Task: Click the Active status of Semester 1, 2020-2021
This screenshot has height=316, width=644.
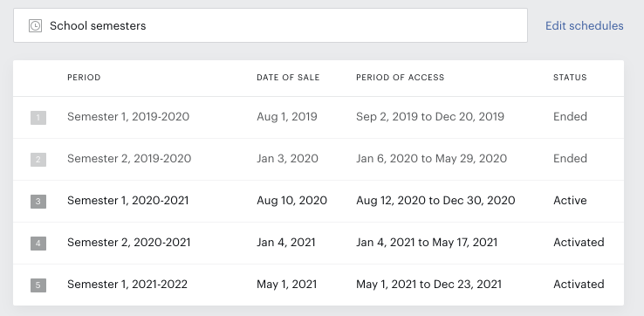Action: pyautogui.click(x=570, y=201)
